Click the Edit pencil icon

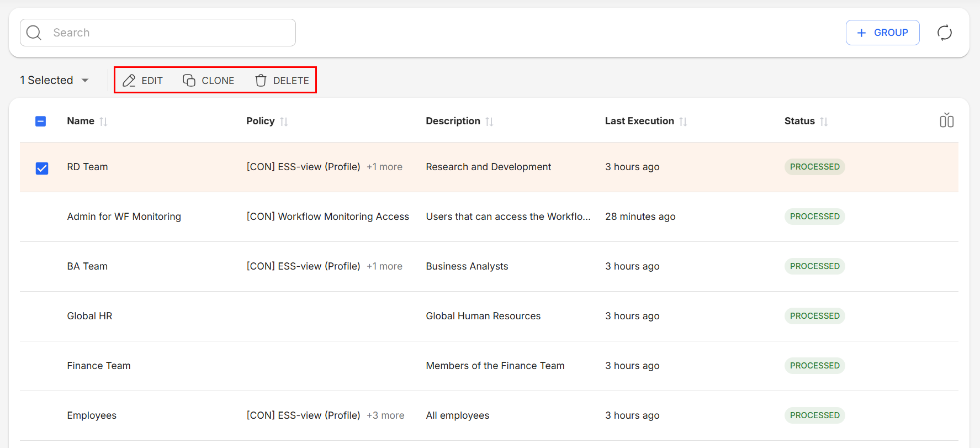point(129,81)
